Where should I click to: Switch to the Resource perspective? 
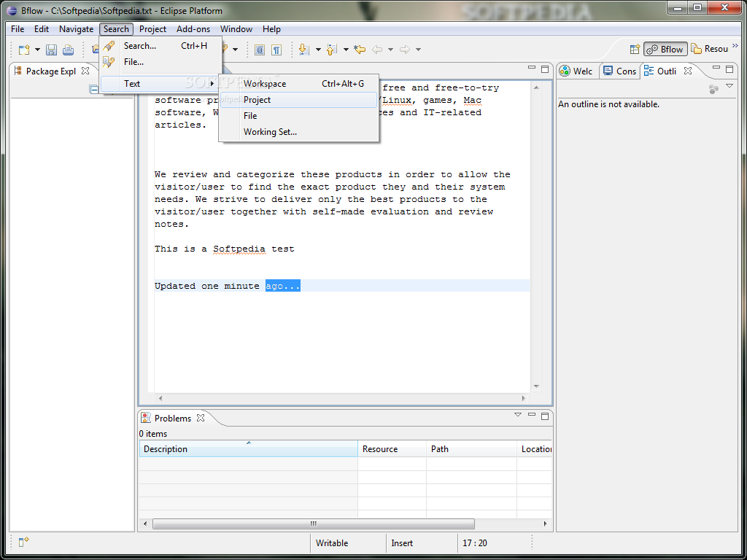pos(710,49)
